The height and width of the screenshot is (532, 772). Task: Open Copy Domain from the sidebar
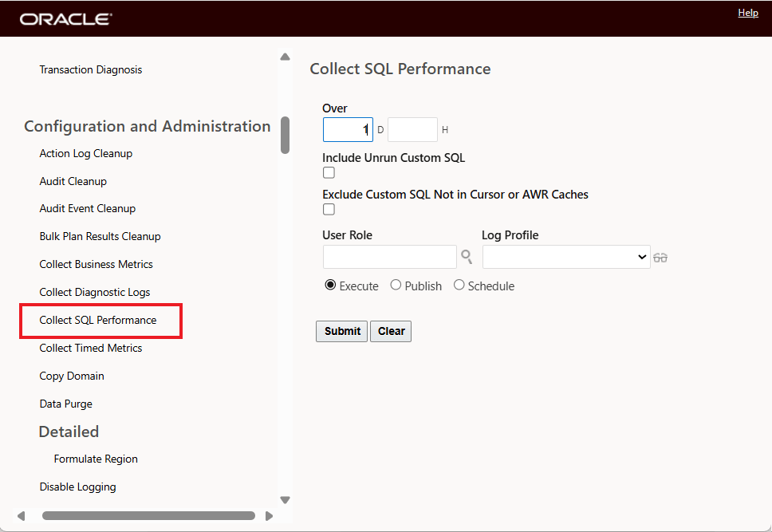pos(71,376)
